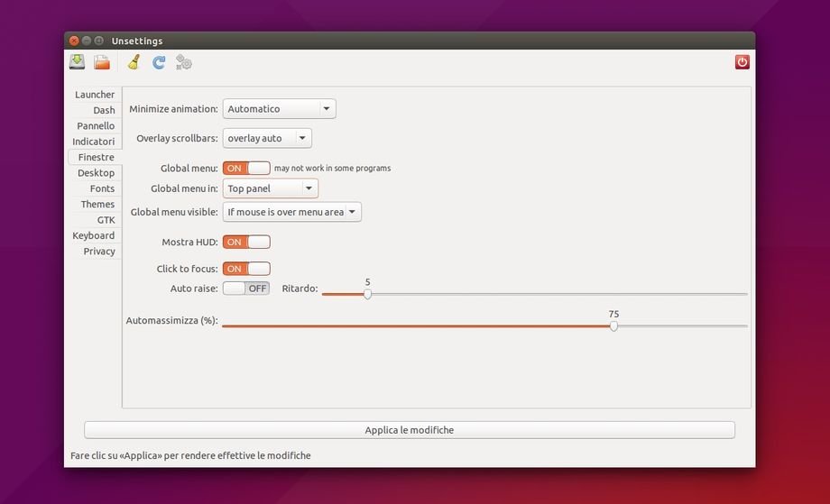Open settings file with folder icon
Image resolution: width=830 pixels, height=504 pixels.
(x=102, y=62)
